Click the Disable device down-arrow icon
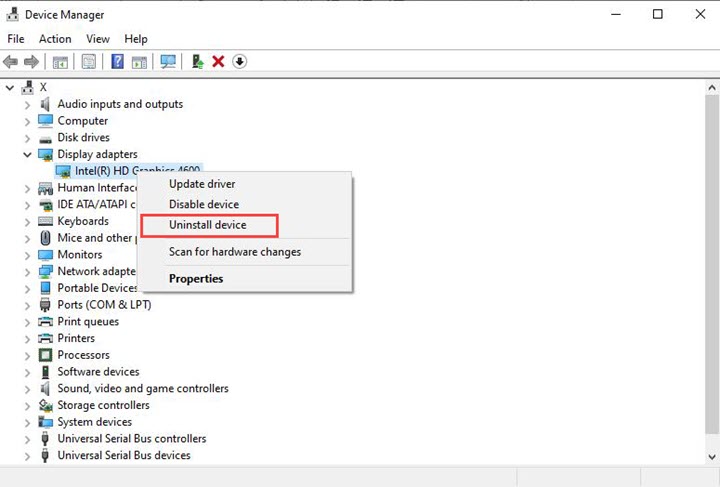Image resolution: width=720 pixels, height=487 pixels. tap(239, 62)
